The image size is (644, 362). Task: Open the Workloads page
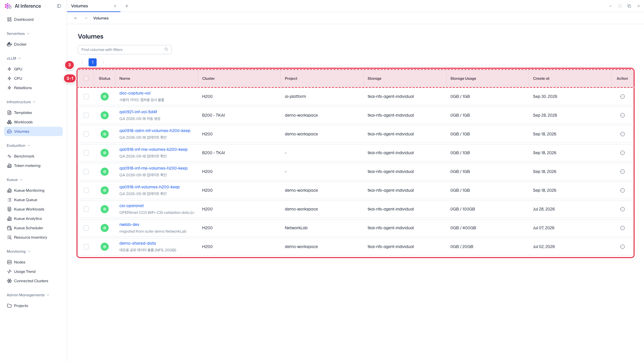(23, 122)
